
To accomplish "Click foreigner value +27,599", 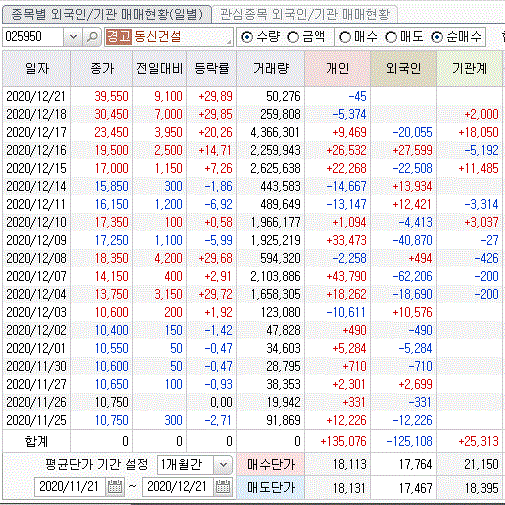I will coord(412,150).
